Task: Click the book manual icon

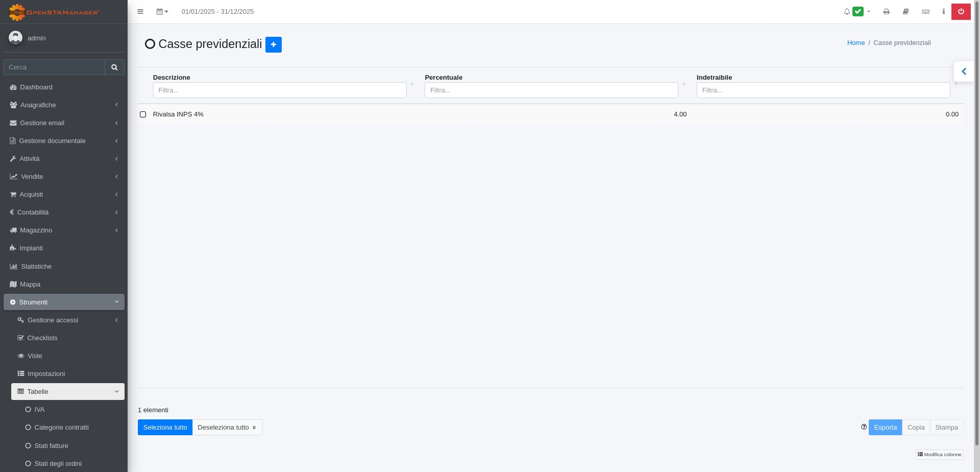Action: click(x=905, y=12)
